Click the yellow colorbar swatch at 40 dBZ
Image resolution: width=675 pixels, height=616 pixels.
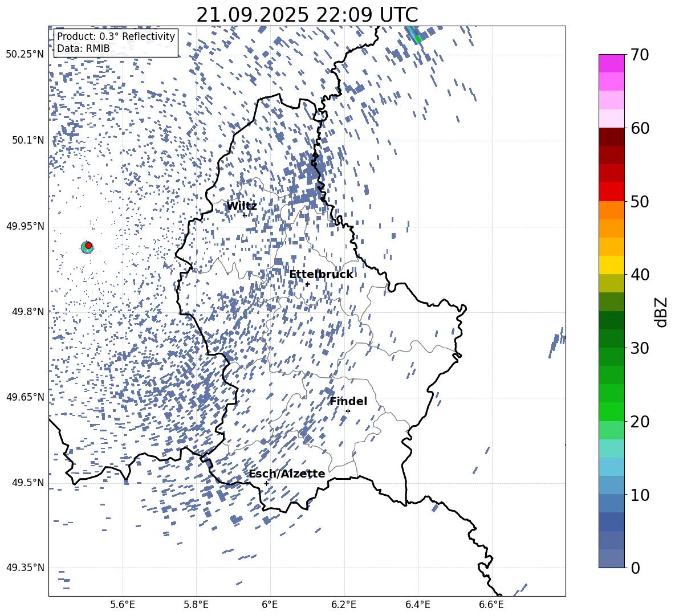click(611, 265)
